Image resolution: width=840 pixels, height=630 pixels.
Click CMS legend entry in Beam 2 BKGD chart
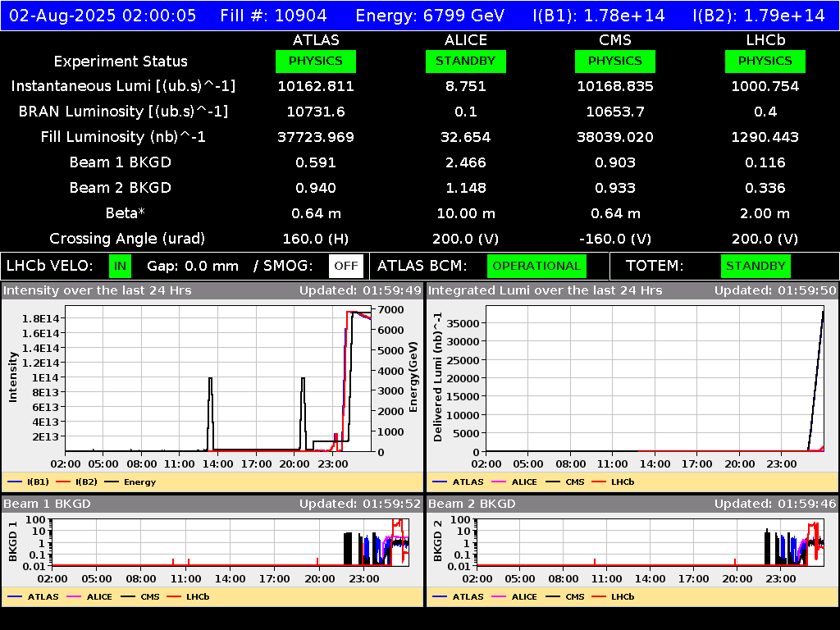tap(565, 596)
